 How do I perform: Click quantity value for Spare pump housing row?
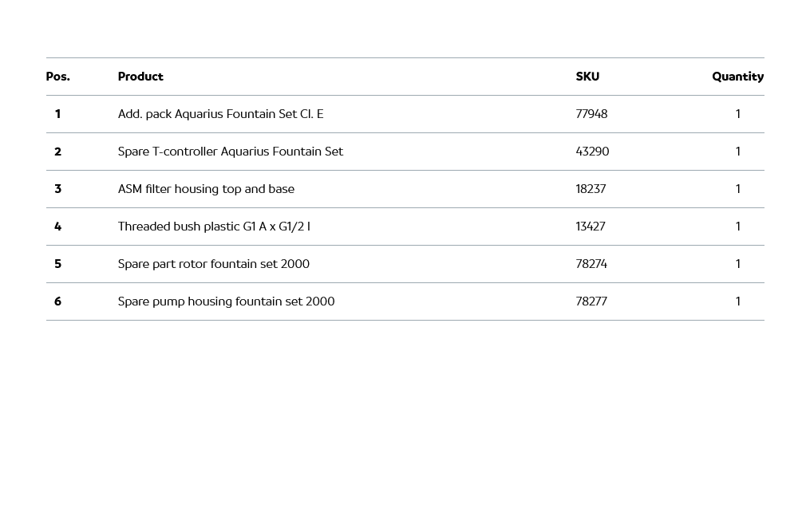coord(738,301)
